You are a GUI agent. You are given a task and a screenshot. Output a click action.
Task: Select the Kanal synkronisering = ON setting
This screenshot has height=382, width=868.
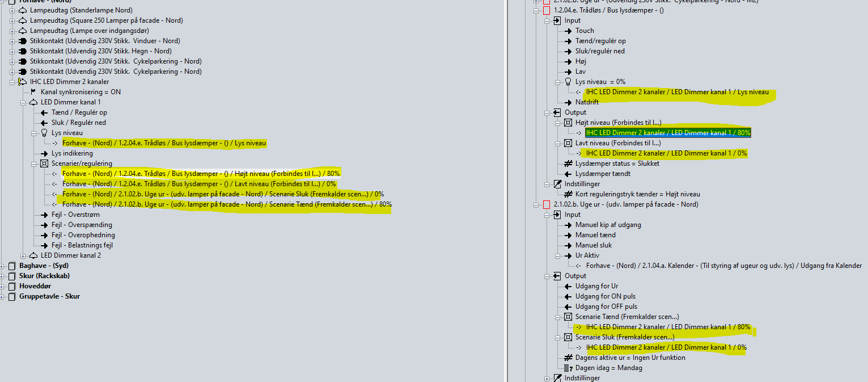coord(81,92)
